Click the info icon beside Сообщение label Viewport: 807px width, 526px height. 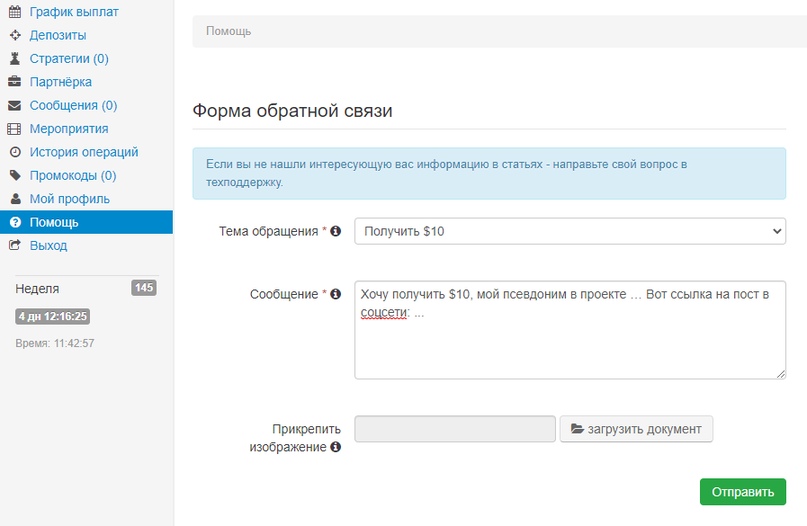coord(335,294)
